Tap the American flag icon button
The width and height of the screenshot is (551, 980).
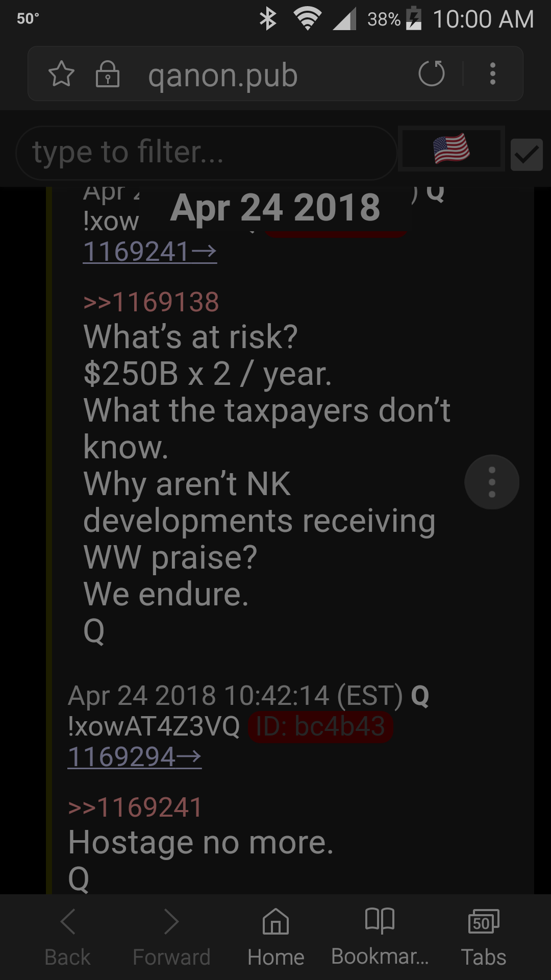point(452,149)
